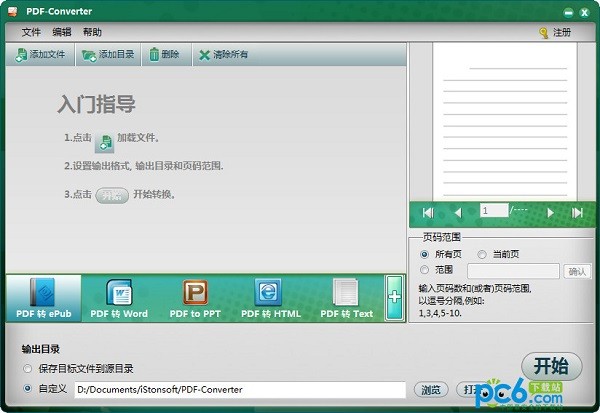The image size is (600, 413).
Task: Select the PDF 转 Text conversion mode
Action: pyautogui.click(x=346, y=298)
